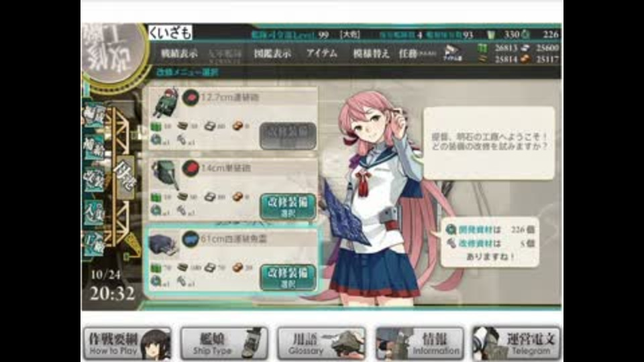Open the 図鑑表示 menu item

click(x=272, y=54)
